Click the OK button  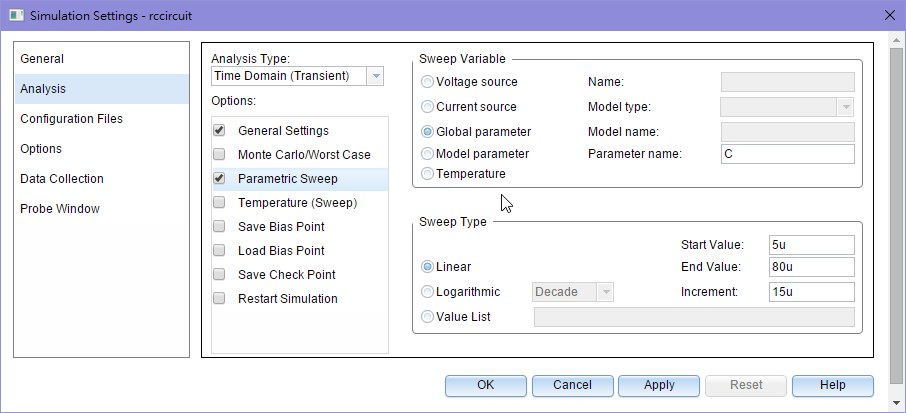(485, 385)
